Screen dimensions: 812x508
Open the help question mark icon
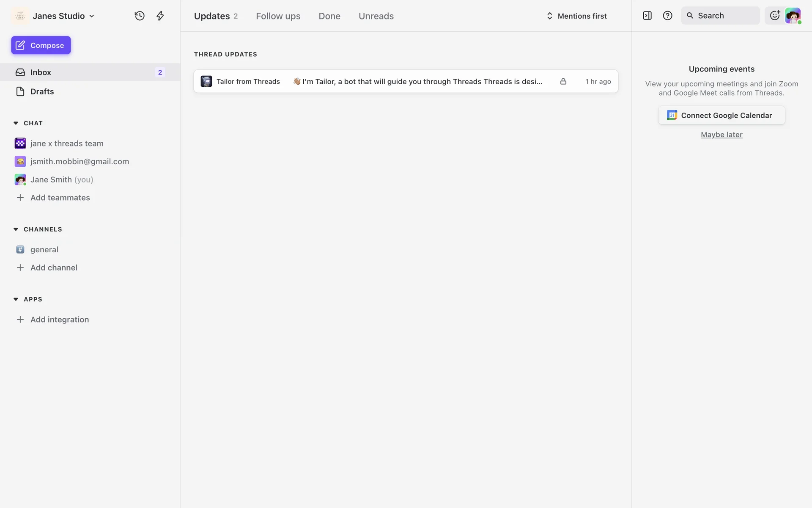[x=667, y=16]
